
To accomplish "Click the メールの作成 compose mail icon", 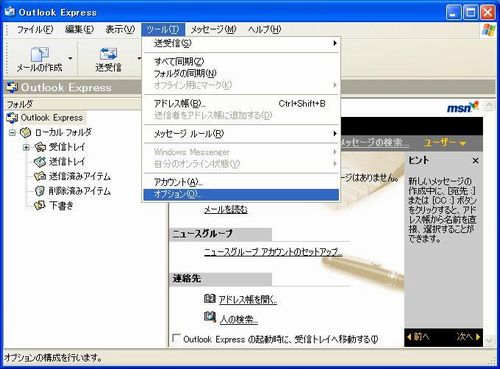I will 40,54.
